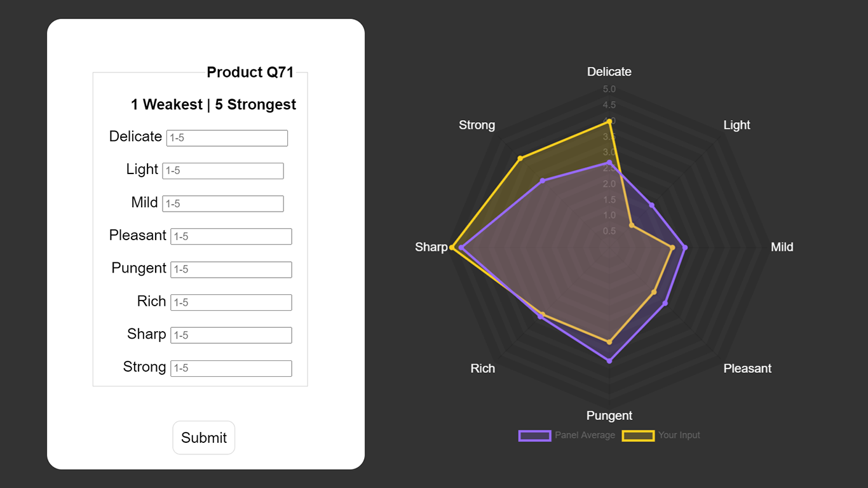Hide Your Input series via legend label
The image size is (868, 488).
(679, 435)
